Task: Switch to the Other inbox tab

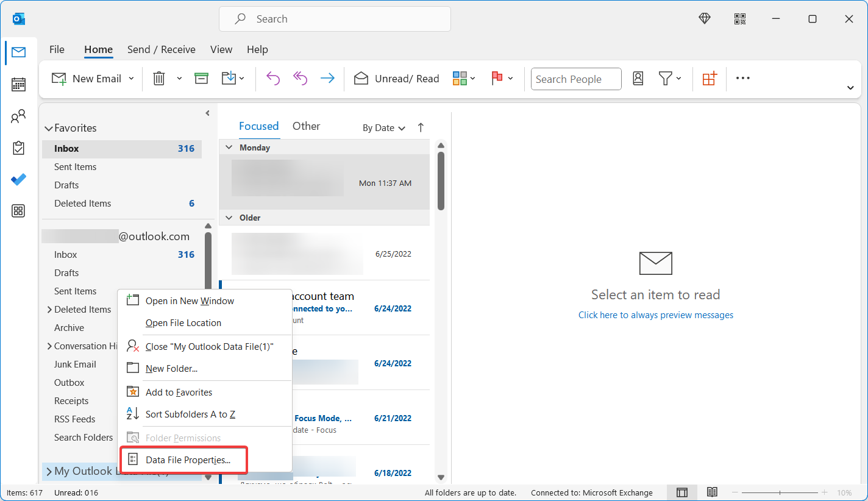Action: point(306,126)
